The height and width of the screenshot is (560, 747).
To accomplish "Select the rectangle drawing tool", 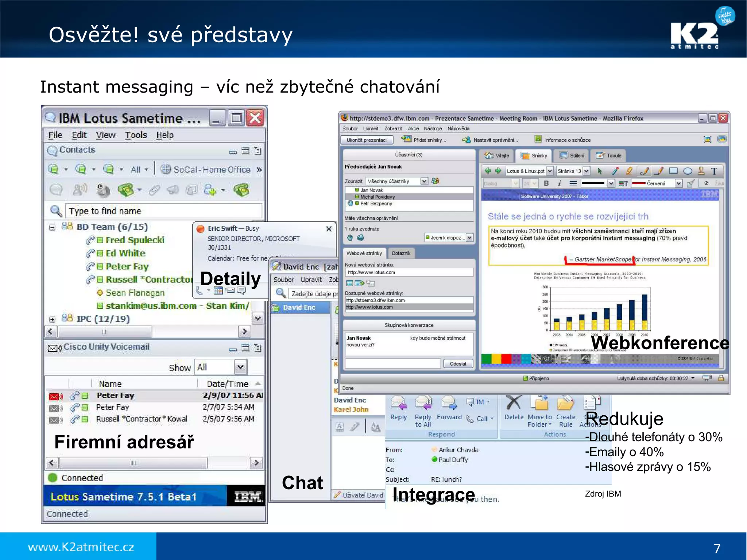I will (673, 171).
